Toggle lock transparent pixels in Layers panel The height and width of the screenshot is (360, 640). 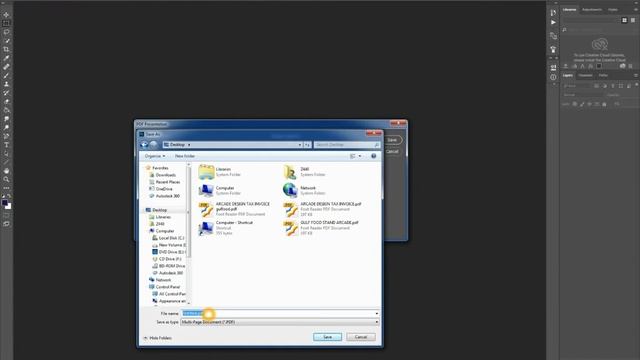(575, 104)
